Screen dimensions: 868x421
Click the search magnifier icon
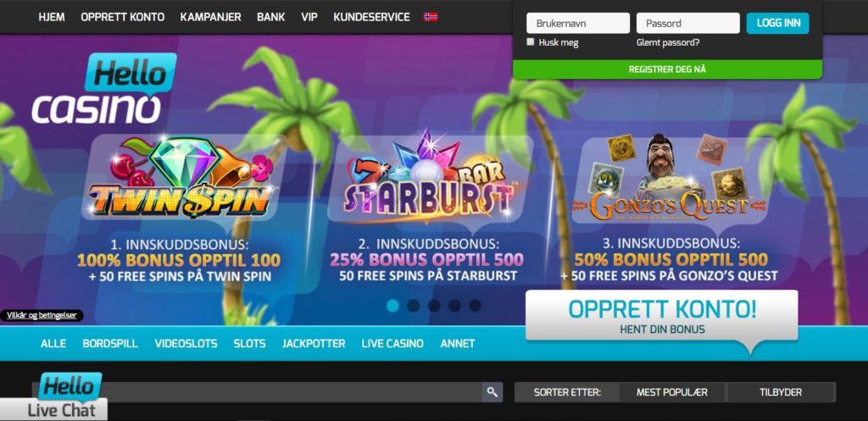pyautogui.click(x=492, y=392)
